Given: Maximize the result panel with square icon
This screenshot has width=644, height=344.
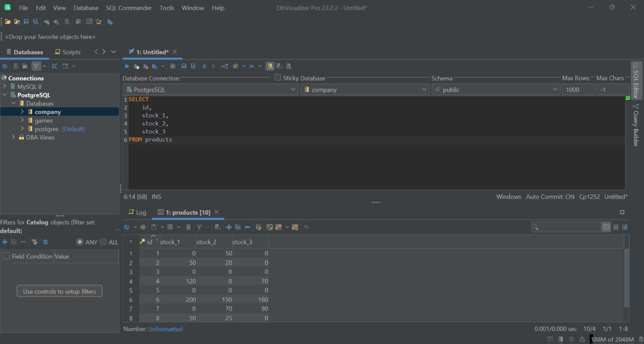Looking at the screenshot, I should pos(622,212).
